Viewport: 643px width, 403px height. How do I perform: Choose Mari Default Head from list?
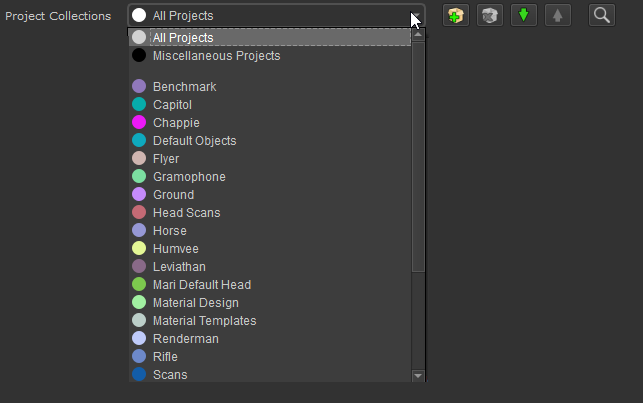pyautogui.click(x=201, y=285)
